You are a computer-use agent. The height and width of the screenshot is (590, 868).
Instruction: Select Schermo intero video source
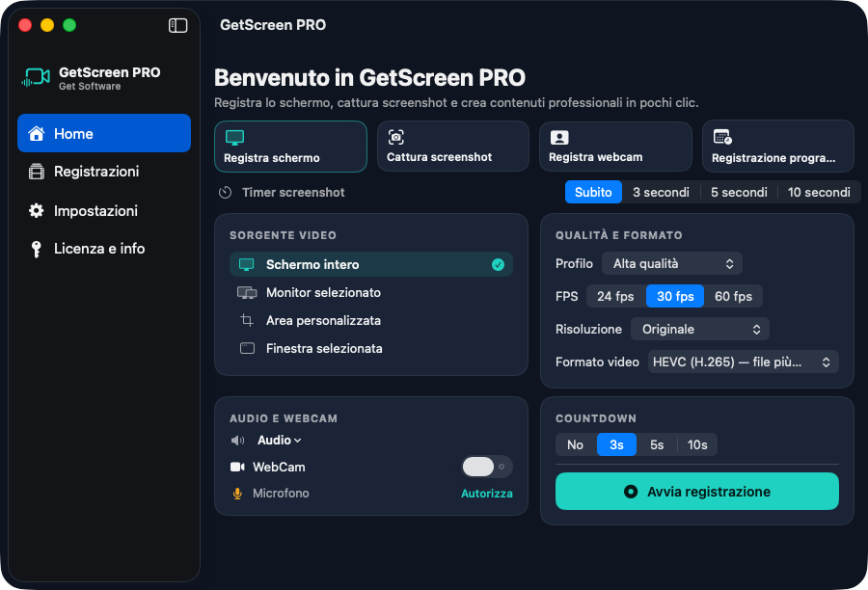371,264
